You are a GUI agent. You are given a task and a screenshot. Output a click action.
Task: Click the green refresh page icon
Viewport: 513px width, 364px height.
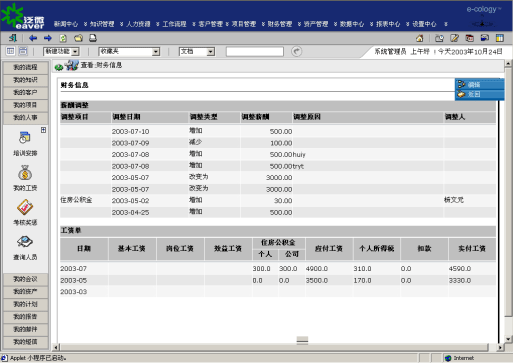63,38
